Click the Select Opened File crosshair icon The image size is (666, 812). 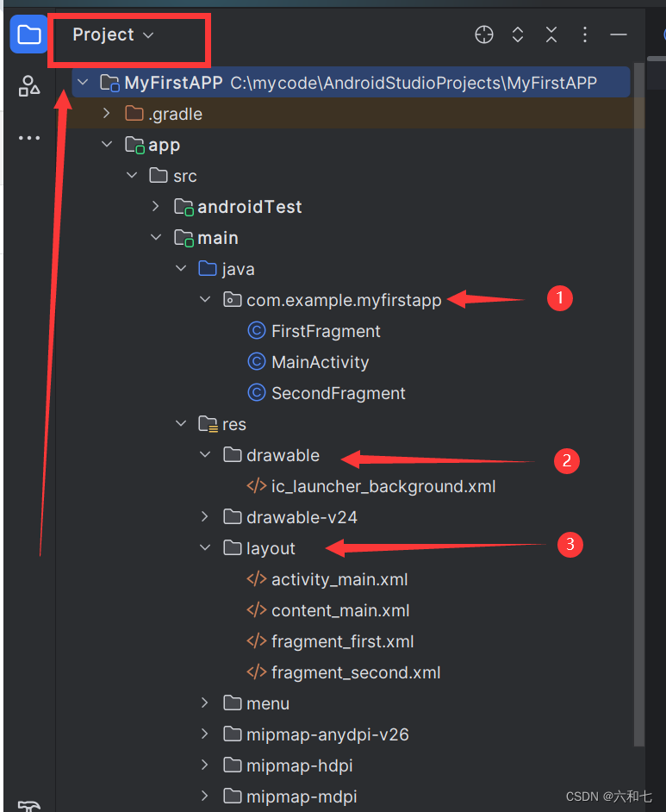[484, 34]
